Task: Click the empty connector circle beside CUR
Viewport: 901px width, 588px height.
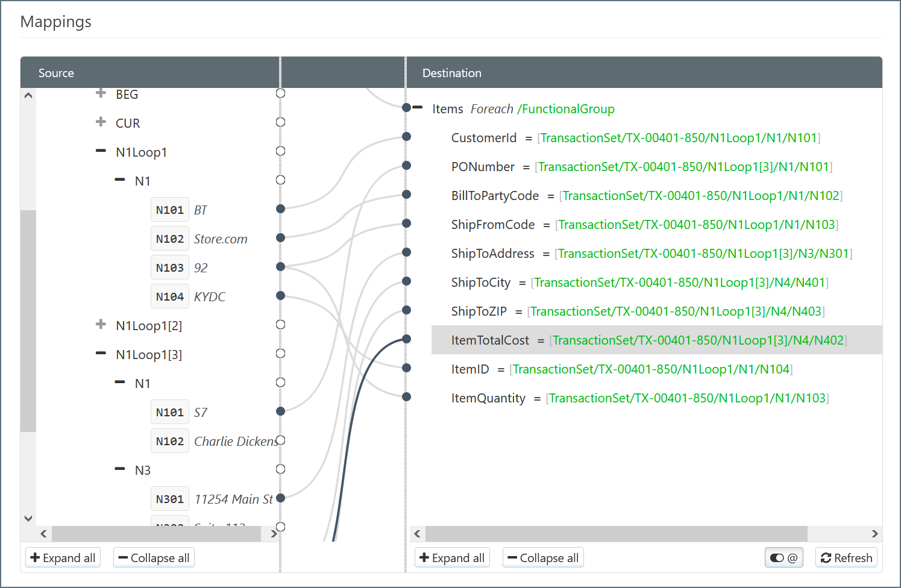Action: (280, 122)
